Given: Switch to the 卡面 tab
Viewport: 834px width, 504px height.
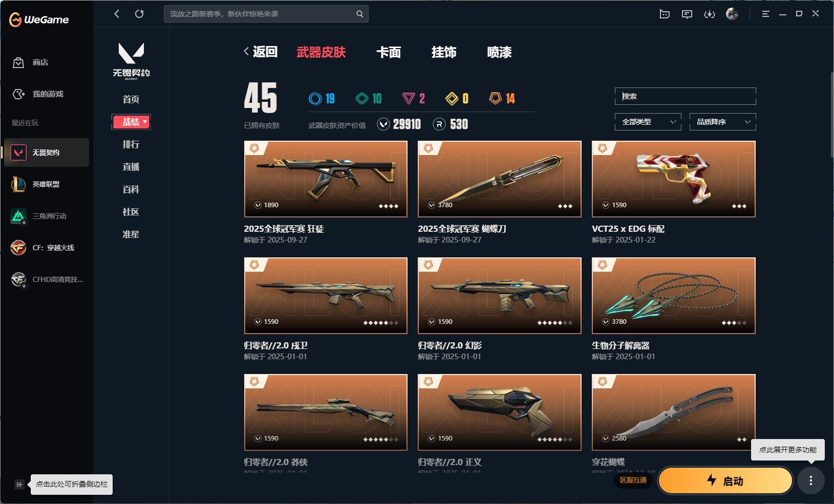Looking at the screenshot, I should [389, 52].
